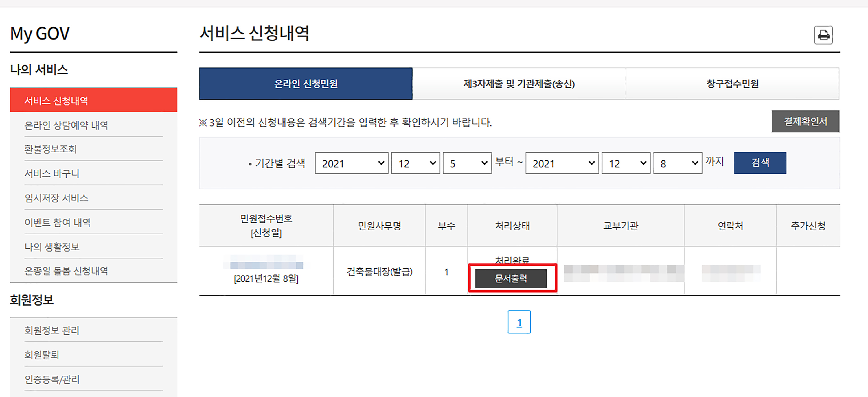Switch to 온라인 신청민원 tab
Image resolution: width=868 pixels, height=397 pixels.
click(306, 84)
